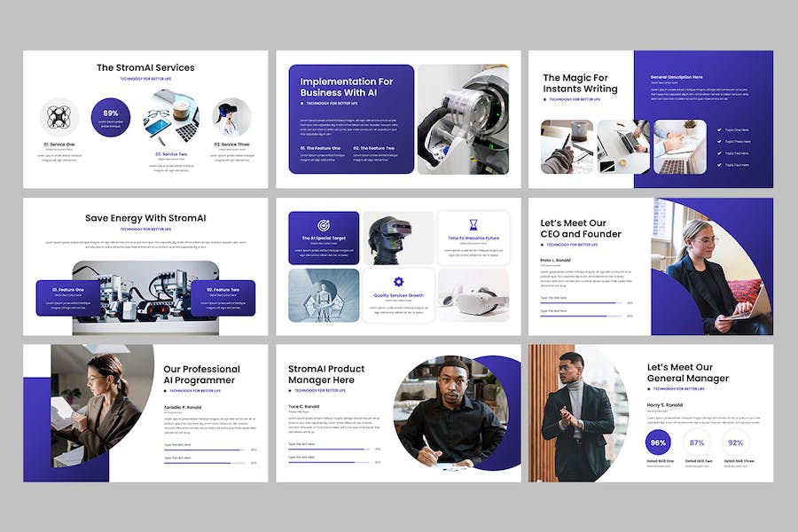This screenshot has width=798, height=532.
Task: Toggle the Topic Four Here checkmark
Action: tap(719, 165)
